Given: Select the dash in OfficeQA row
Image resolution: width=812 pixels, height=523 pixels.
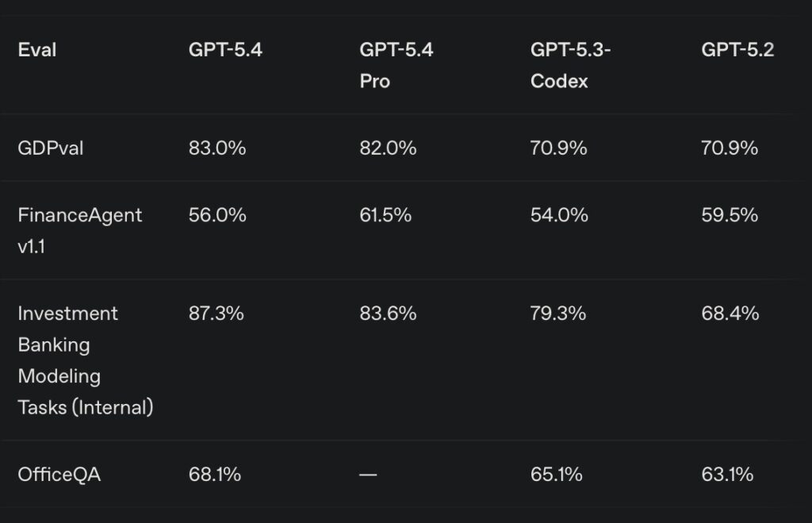Looking at the screenshot, I should pyautogui.click(x=369, y=475).
